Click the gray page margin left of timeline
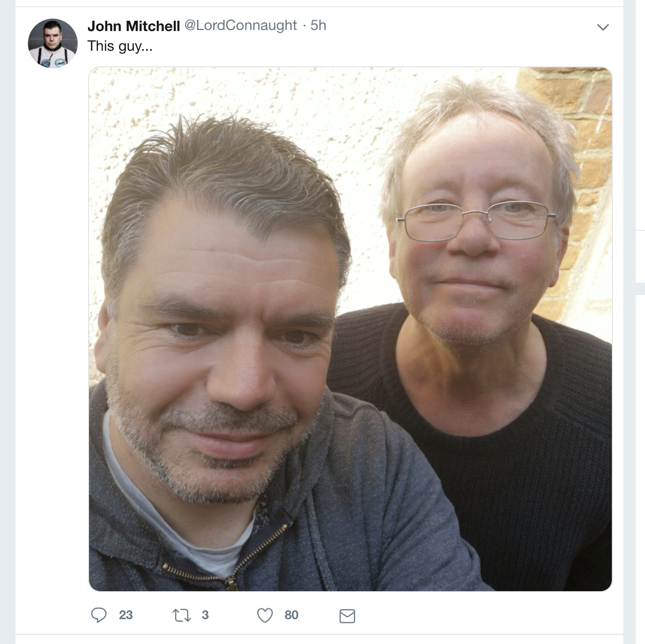 [7, 321]
